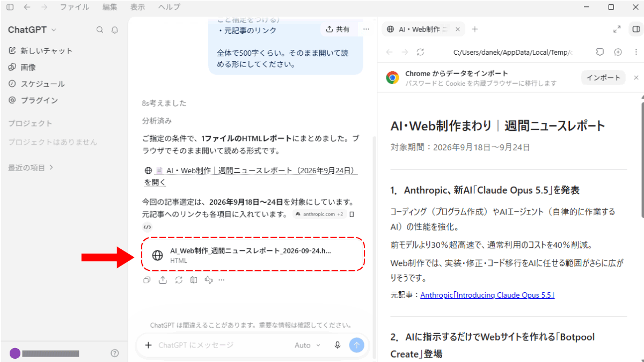Click the chat bubble icon beside address bar
The image size is (644, 362).
click(600, 52)
